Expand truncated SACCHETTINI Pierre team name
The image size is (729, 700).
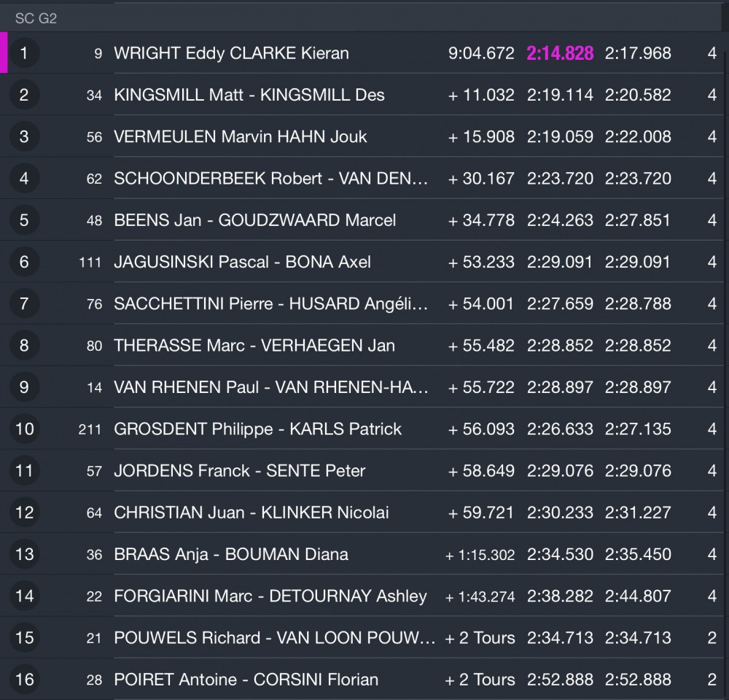click(x=271, y=304)
